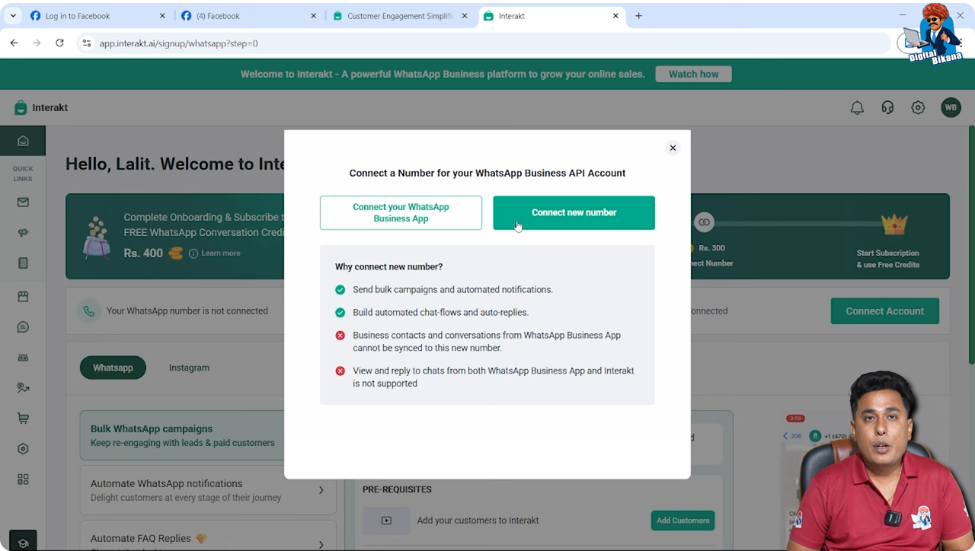Viewport: 975px width, 551px height.
Task: Open analytics person-chart icon in sidebar
Action: 23,388
